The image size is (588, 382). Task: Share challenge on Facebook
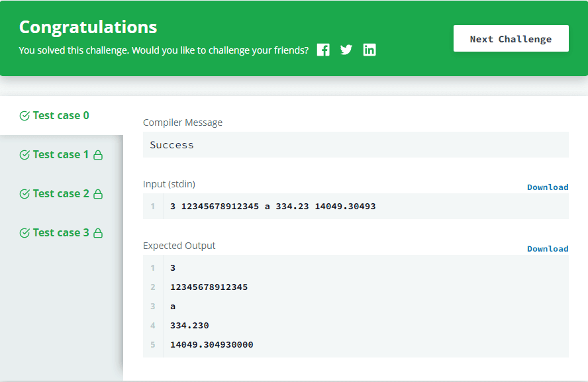(323, 50)
